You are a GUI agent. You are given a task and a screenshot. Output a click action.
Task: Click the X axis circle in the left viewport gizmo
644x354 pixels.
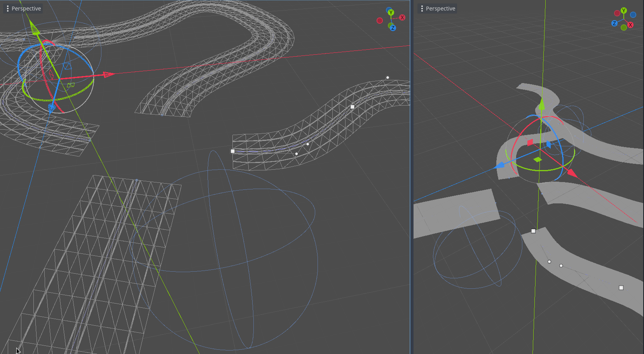pyautogui.click(x=402, y=17)
